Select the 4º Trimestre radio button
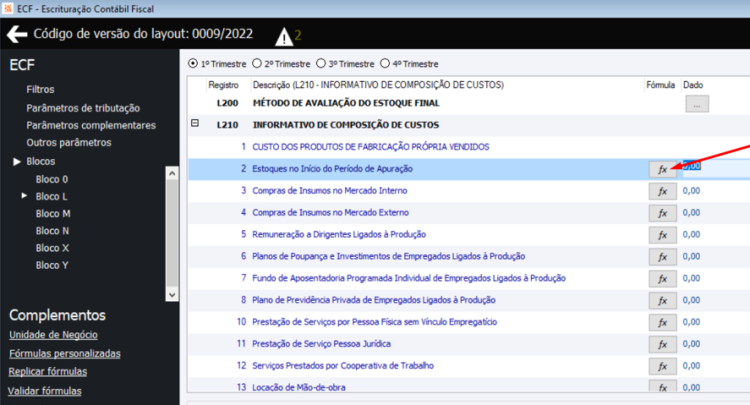Viewport: 750px width, 405px height. (385, 64)
